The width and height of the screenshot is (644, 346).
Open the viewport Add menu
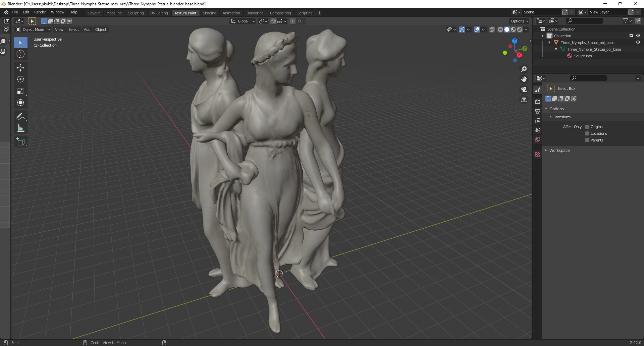click(x=87, y=30)
